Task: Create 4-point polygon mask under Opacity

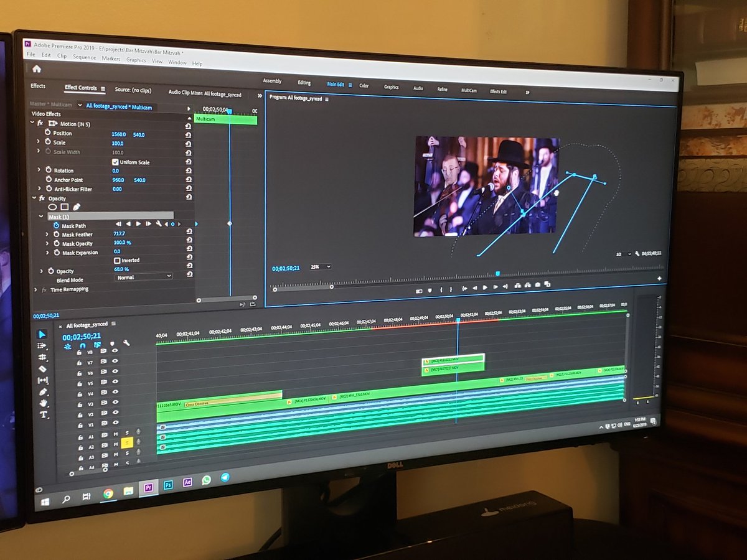Action: click(x=64, y=207)
